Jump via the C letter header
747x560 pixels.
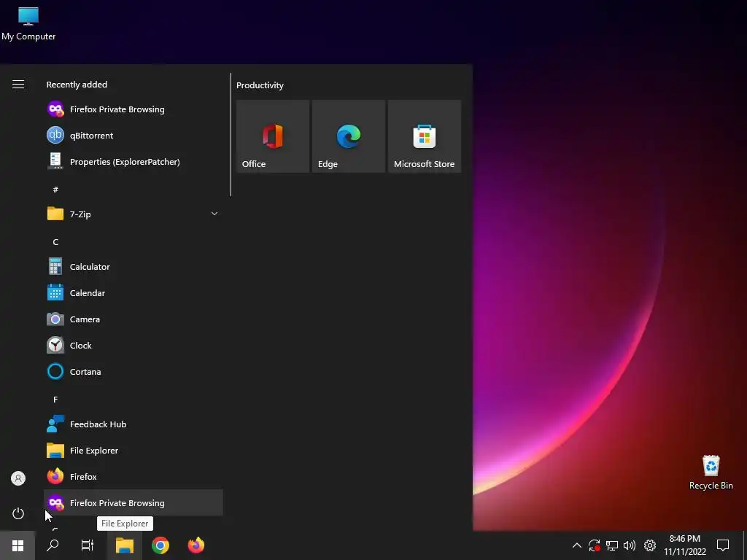[x=55, y=242]
